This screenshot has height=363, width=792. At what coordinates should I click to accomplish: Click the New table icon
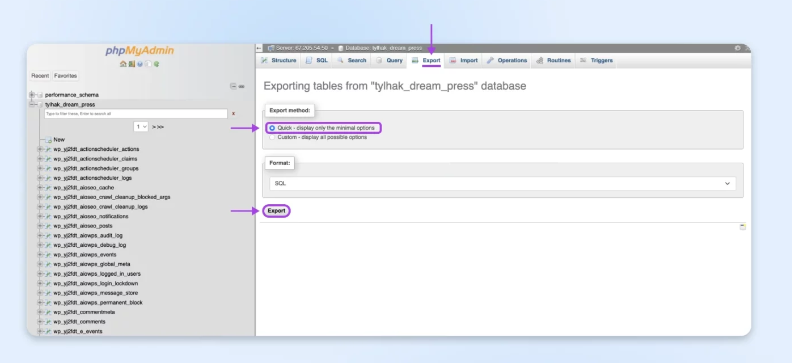pyautogui.click(x=48, y=140)
